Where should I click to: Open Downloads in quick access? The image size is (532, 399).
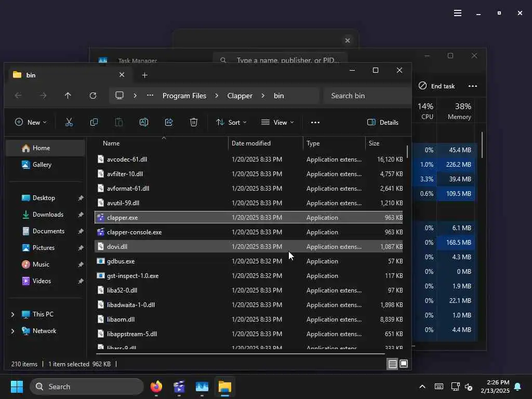click(x=46, y=215)
